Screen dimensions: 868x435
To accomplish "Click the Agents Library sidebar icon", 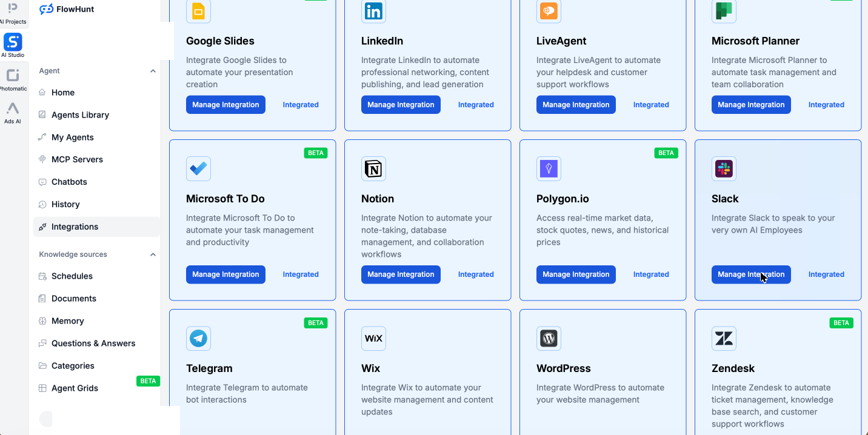I will (42, 115).
